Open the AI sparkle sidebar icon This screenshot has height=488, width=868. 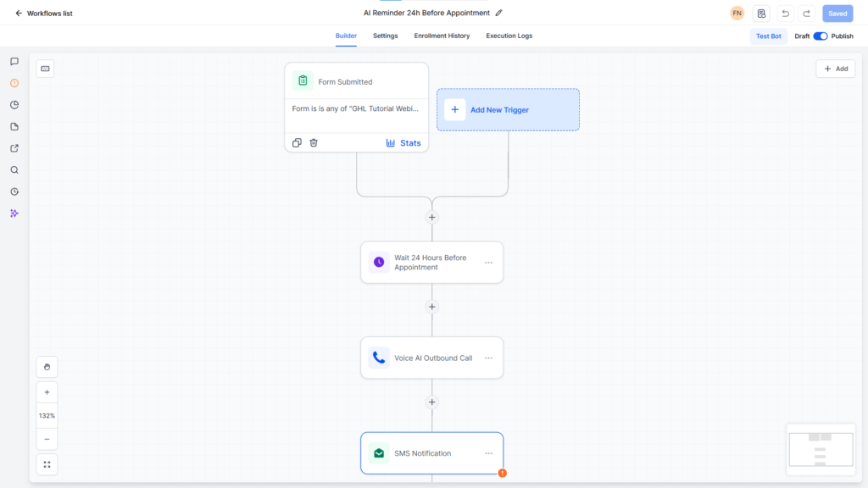pos(14,213)
